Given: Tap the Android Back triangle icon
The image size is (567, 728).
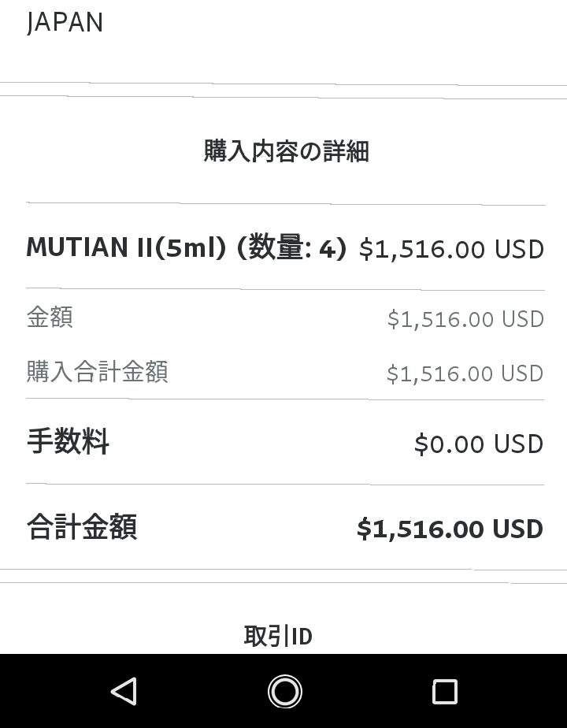Looking at the screenshot, I should pyautogui.click(x=124, y=691).
